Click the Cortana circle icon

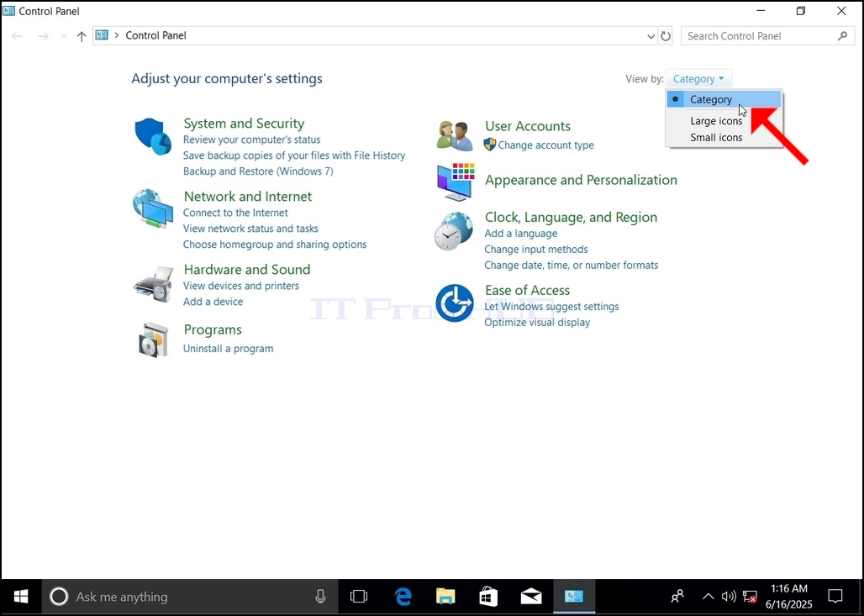click(59, 597)
